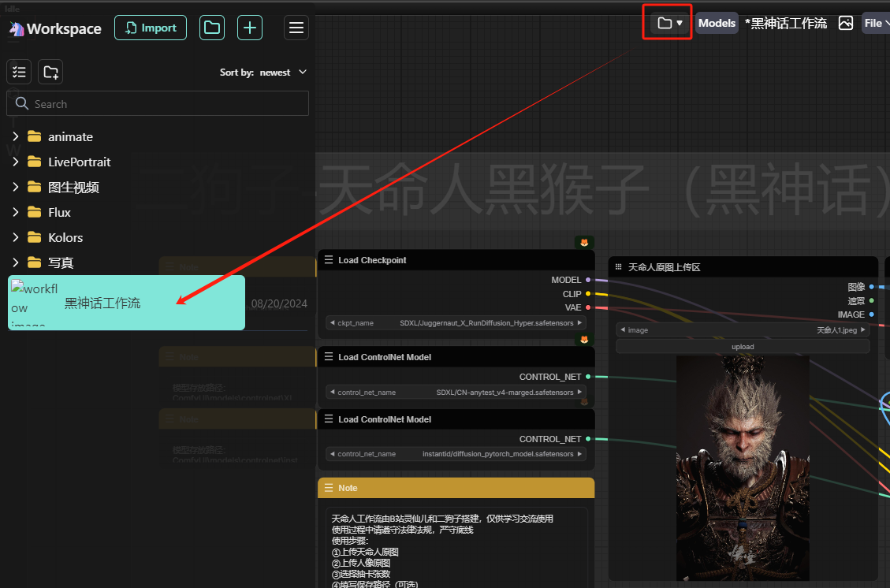
Task: Expand the Flux folder
Action: click(15, 212)
